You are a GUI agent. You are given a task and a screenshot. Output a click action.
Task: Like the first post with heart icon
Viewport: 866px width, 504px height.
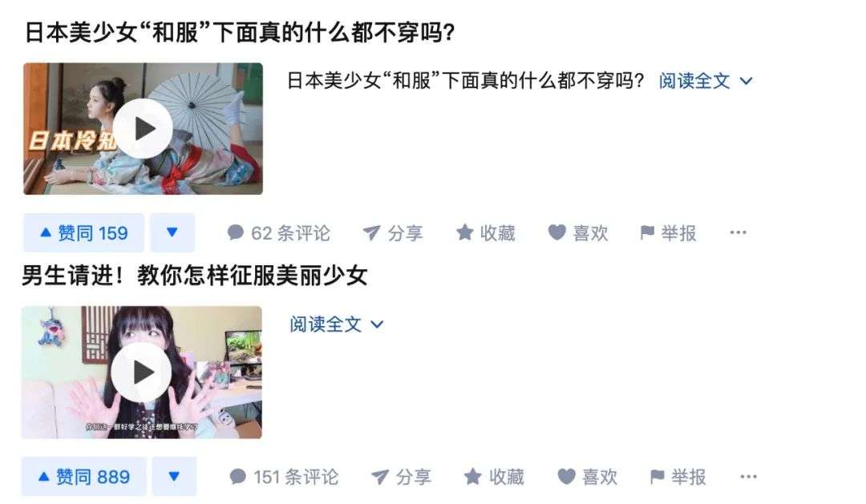point(578,233)
